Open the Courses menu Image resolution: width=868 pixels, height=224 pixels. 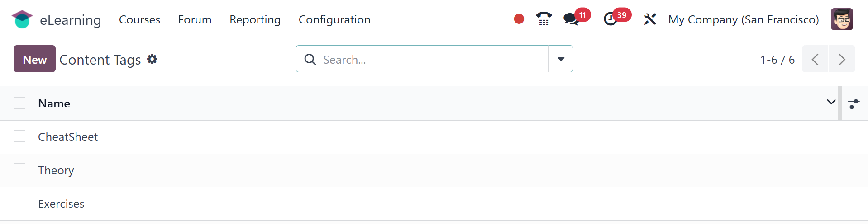pyautogui.click(x=139, y=19)
